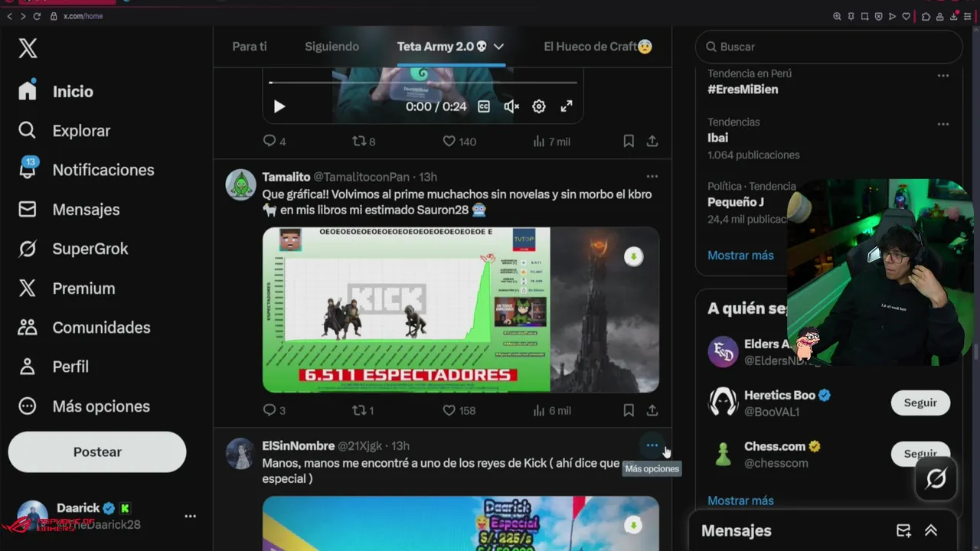This screenshot has height=551, width=980.
Task: View stats of 7 mil views post
Action: [x=550, y=141]
